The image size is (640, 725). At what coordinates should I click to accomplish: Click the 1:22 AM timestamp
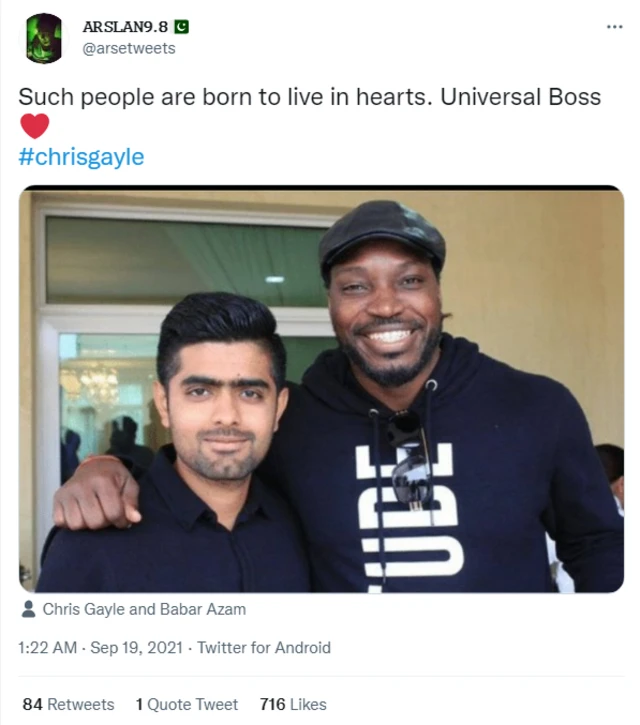47,648
